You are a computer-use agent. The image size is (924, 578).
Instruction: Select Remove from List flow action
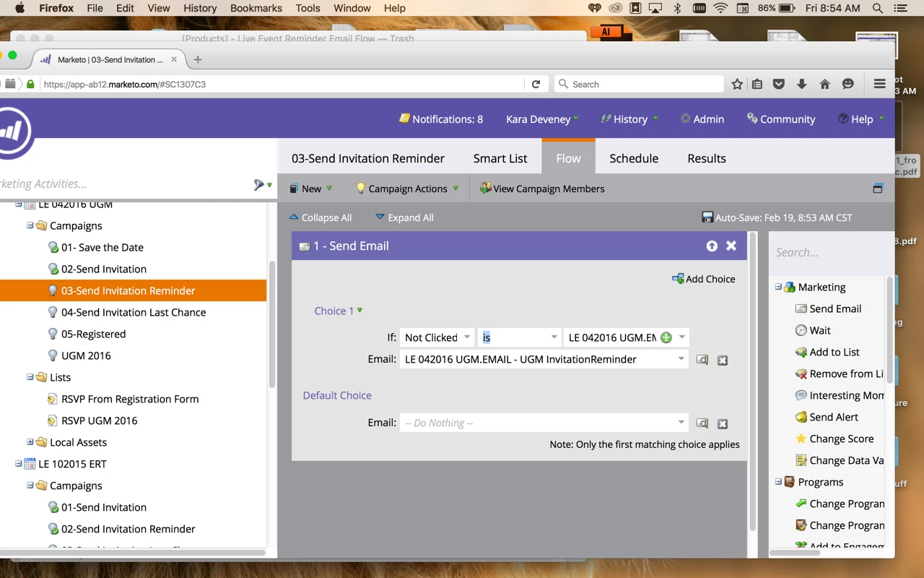[x=839, y=374]
